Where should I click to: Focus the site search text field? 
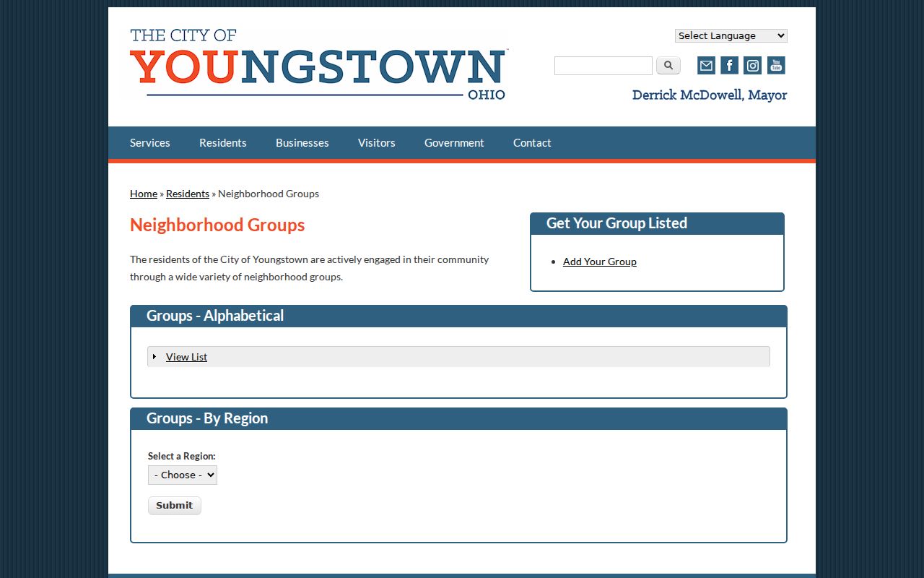pos(603,66)
